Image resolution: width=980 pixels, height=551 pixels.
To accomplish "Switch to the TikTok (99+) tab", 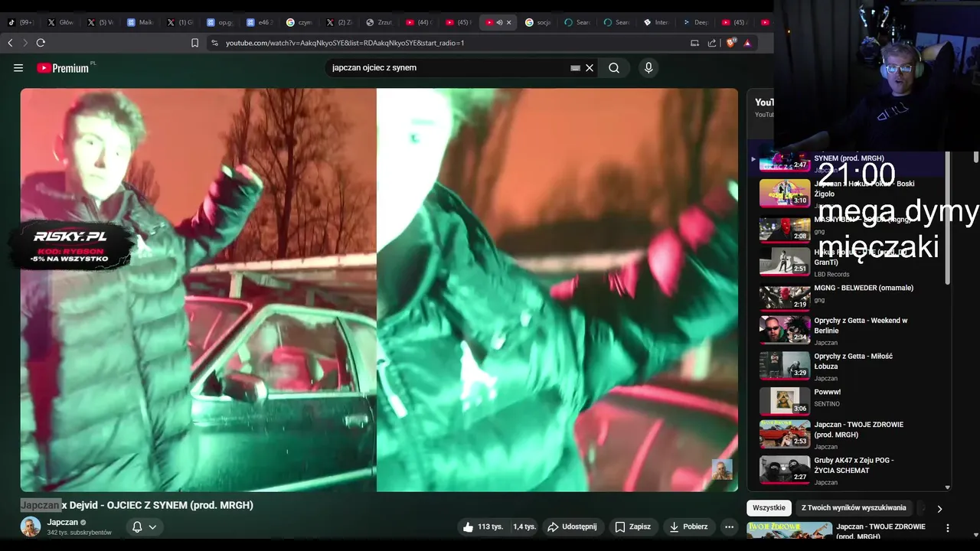I will coord(21,22).
